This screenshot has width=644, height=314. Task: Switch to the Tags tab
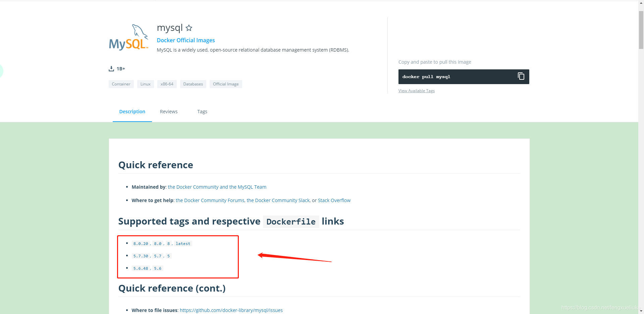click(202, 112)
